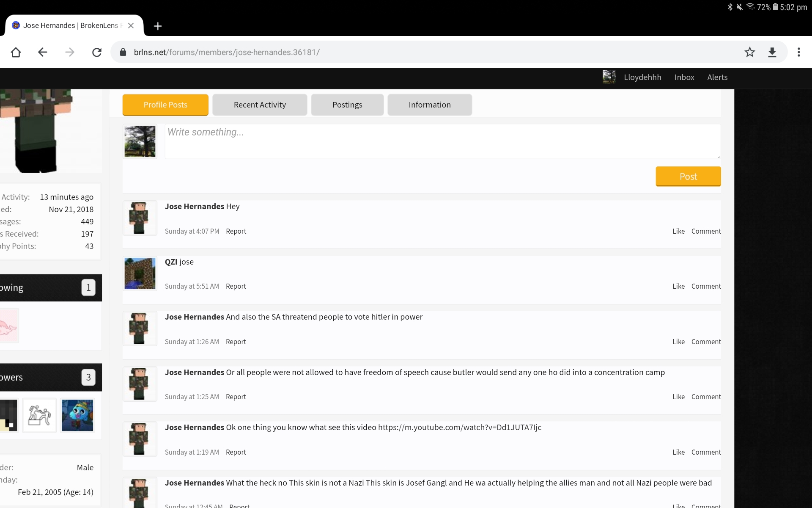Reload the current page
The image size is (812, 508).
tap(97, 52)
